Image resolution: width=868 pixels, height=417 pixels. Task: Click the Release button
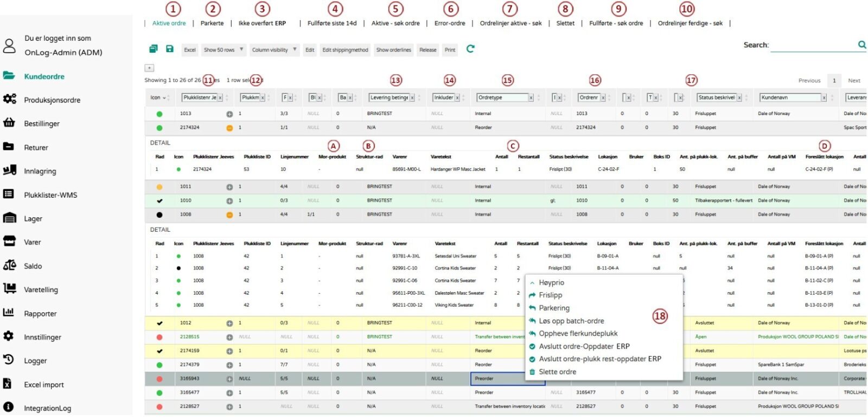pos(427,50)
